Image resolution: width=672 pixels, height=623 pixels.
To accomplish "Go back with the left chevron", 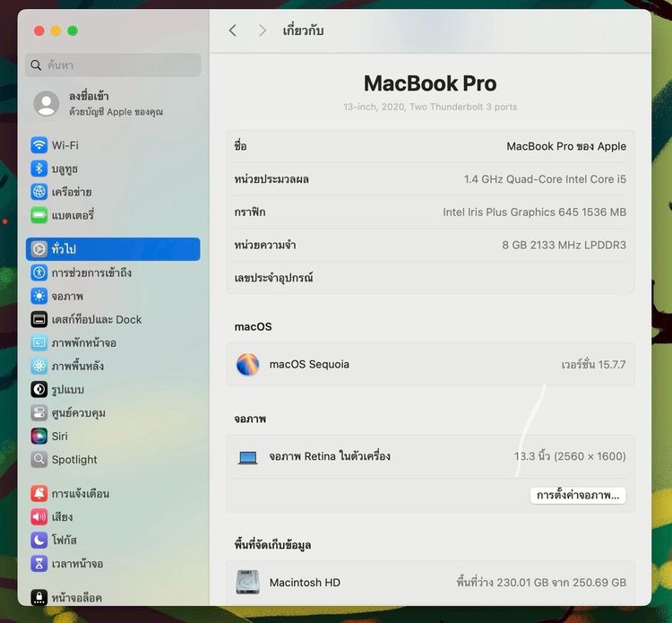I will [x=233, y=30].
